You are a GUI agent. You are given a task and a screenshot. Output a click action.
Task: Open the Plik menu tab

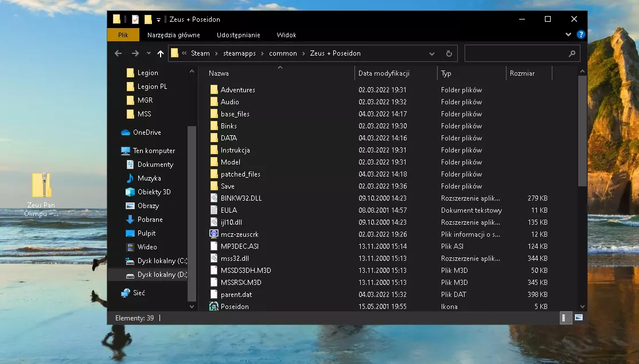pyautogui.click(x=123, y=35)
